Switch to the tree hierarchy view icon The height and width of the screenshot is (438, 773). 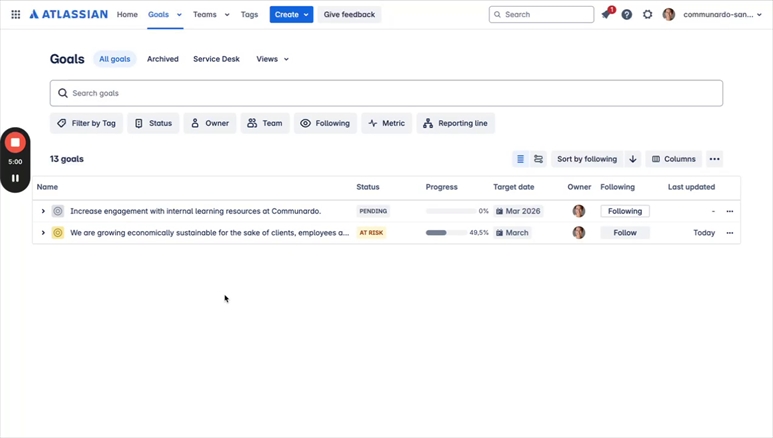[538, 159]
